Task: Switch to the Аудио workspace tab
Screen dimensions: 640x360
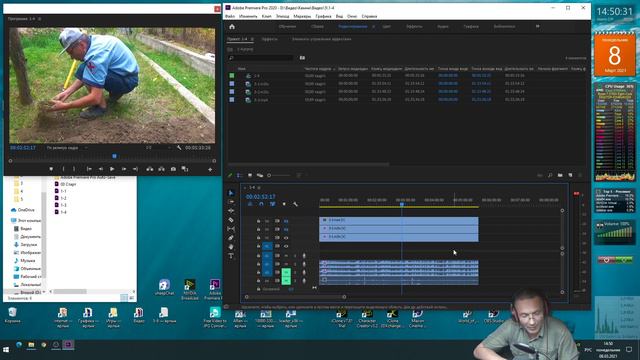Action: (443, 27)
